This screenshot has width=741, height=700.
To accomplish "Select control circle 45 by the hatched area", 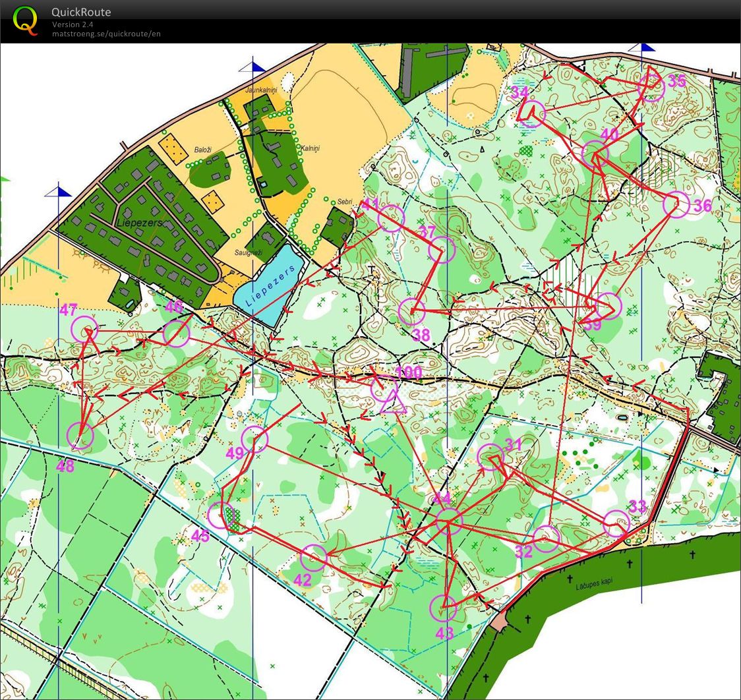I will pyautogui.click(x=221, y=515).
